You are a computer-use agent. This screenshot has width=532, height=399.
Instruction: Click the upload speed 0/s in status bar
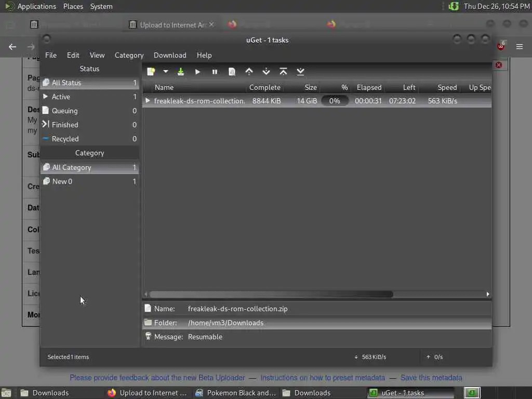point(435,357)
